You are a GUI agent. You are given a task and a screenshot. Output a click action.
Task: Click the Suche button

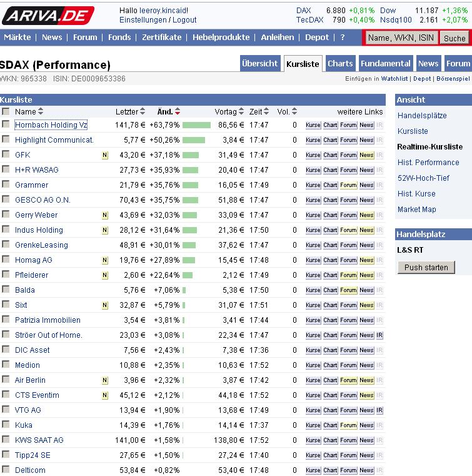[454, 38]
